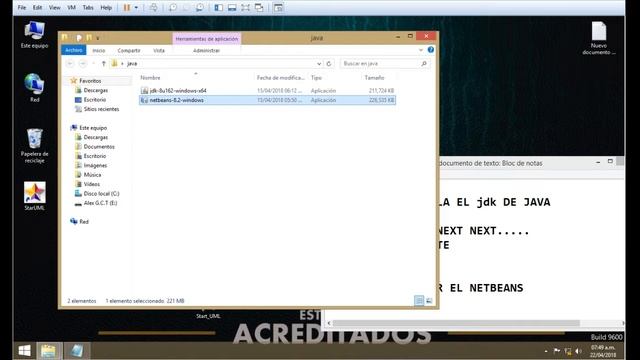The height and width of the screenshot is (360, 640).
Task: Click the Explorer back navigation arrow
Action: [70, 64]
